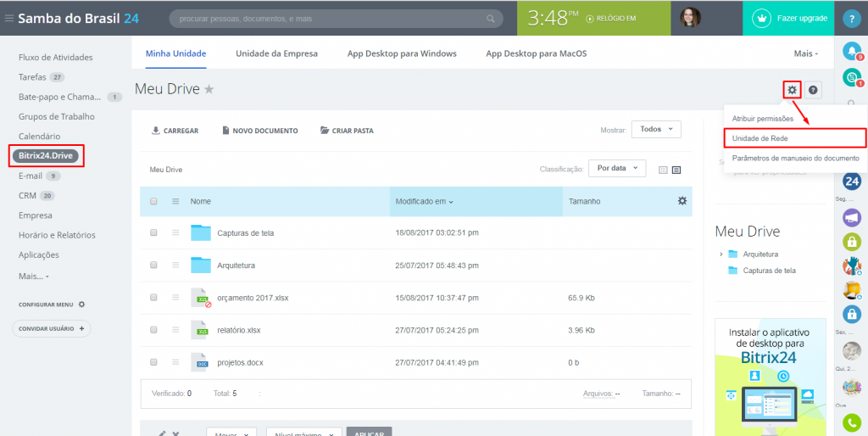Check the Capturas de tela row checkbox
This screenshot has height=436, width=868.
[154, 232]
